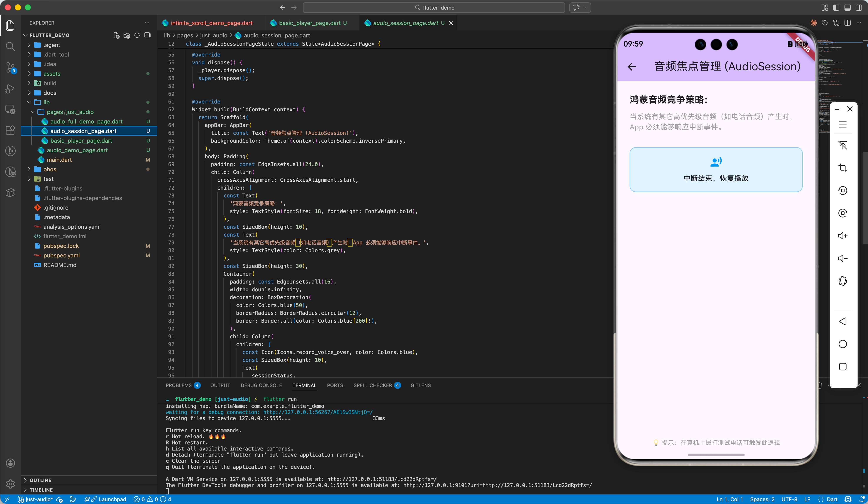Open main.dart in the explorer

pos(59,160)
